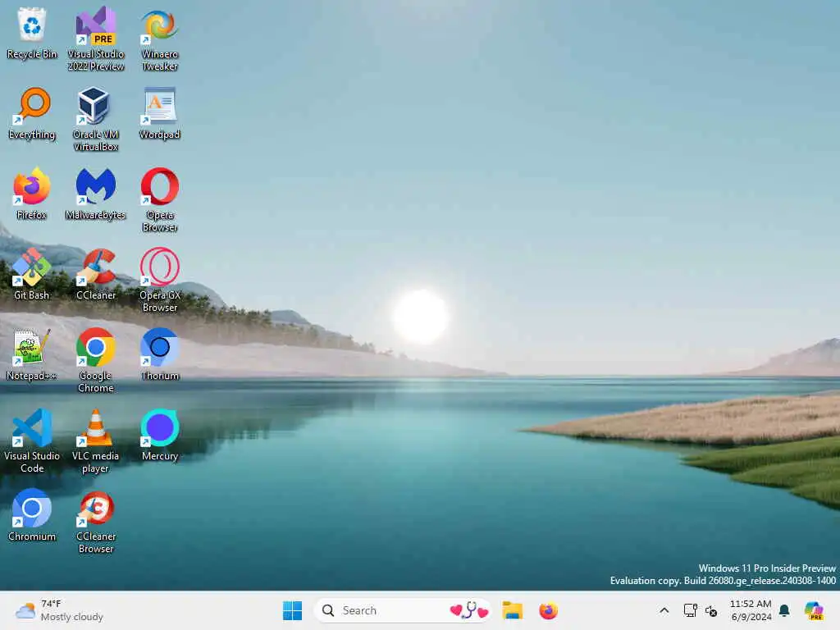The image size is (840, 630).
Task: Open the network status tray icon
Action: click(690, 610)
